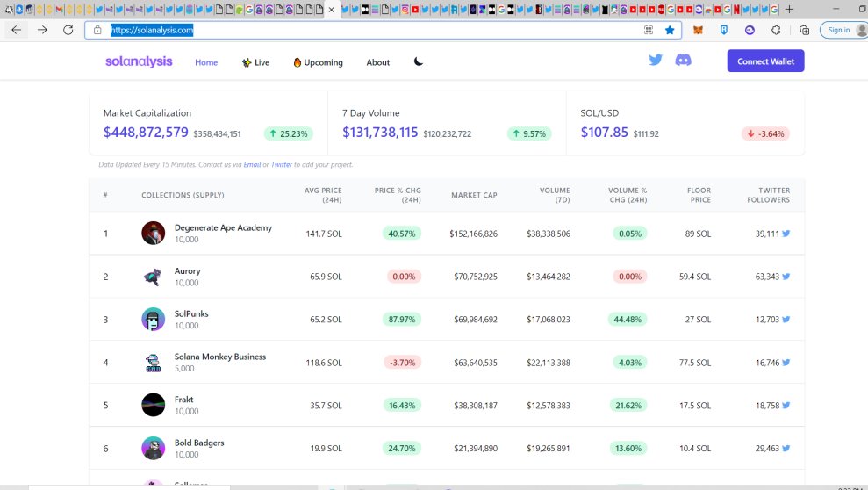Open Solanalysis Twitter icon in header
The image size is (868, 490).
(x=656, y=60)
